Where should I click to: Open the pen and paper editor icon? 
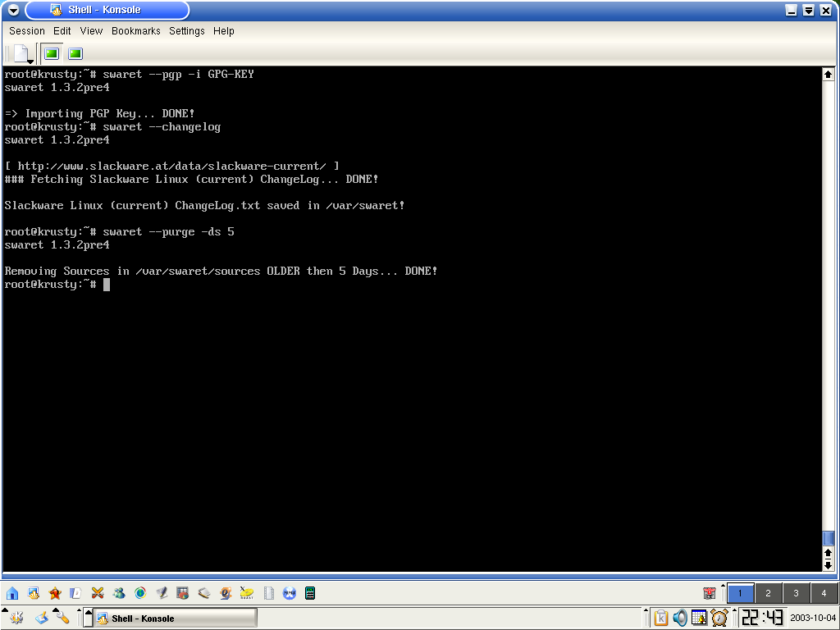coord(162,593)
